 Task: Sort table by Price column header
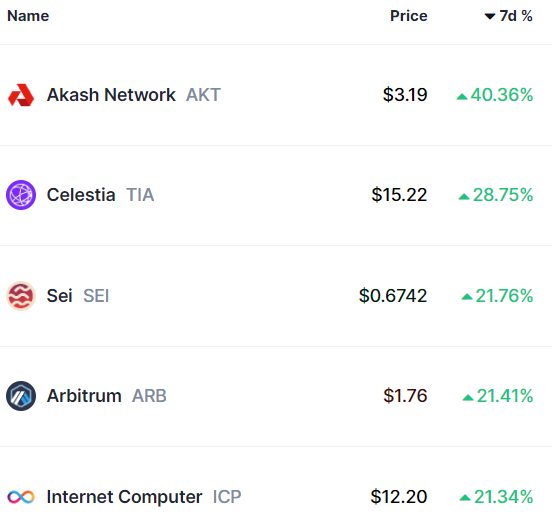[409, 16]
